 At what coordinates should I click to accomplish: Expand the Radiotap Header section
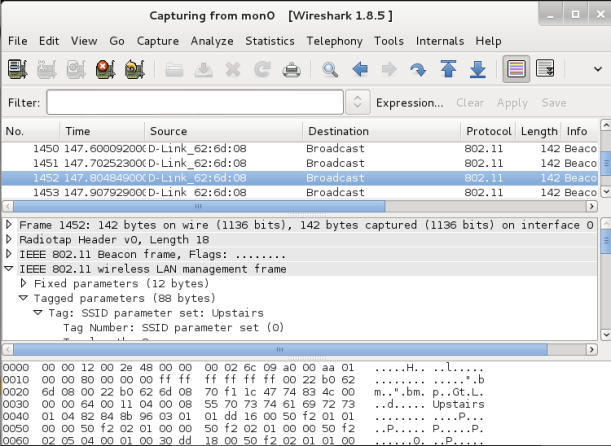pyautogui.click(x=10, y=240)
